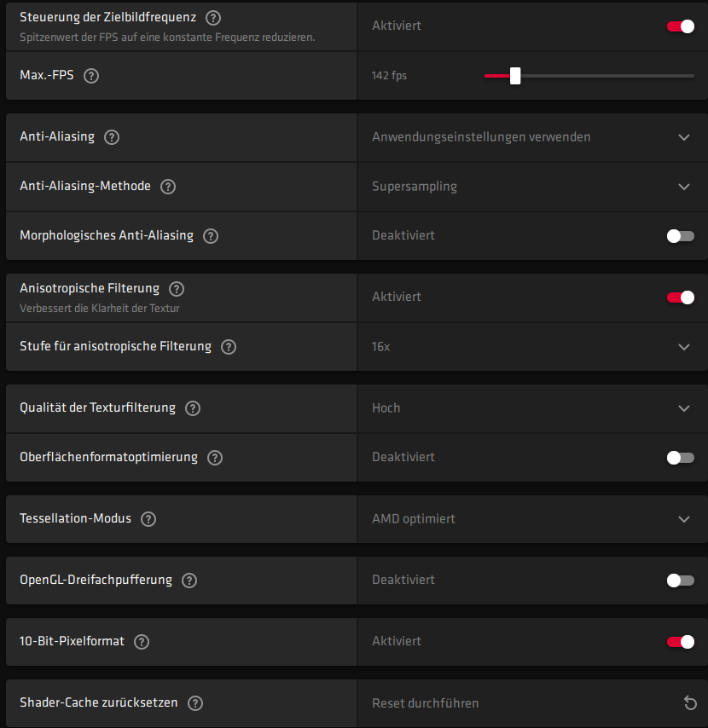The image size is (708, 728).
Task: Enable Morphologisches Anti-Aliasing switch
Action: coord(680,236)
